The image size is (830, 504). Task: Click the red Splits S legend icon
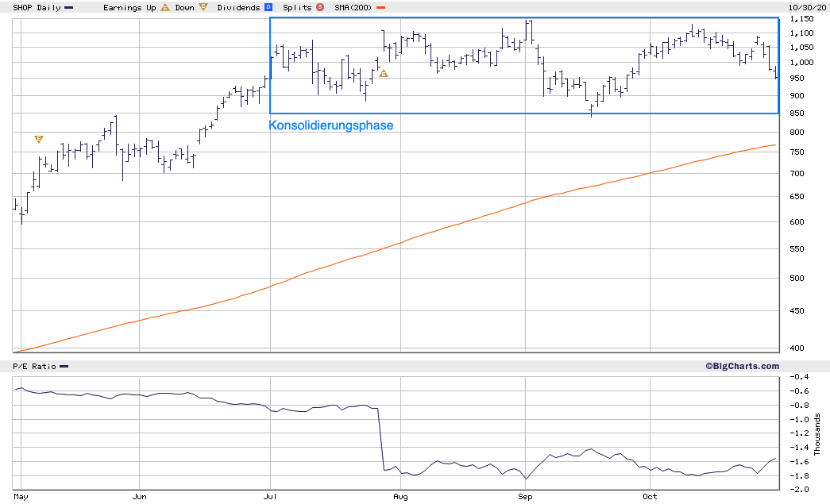click(x=320, y=7)
